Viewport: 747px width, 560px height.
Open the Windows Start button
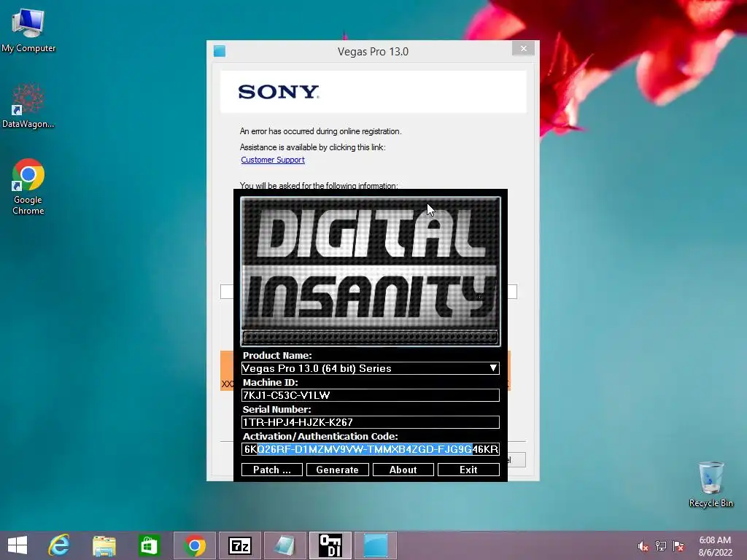[18, 545]
